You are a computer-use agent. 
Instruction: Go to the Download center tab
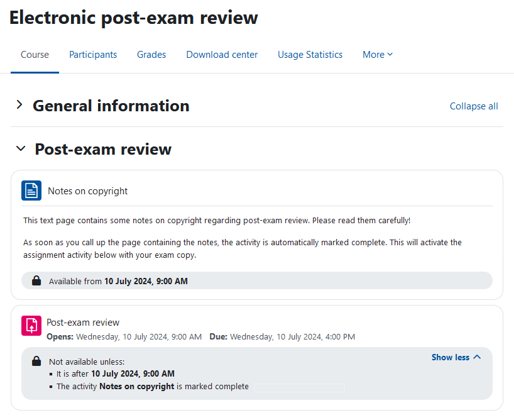(x=221, y=55)
